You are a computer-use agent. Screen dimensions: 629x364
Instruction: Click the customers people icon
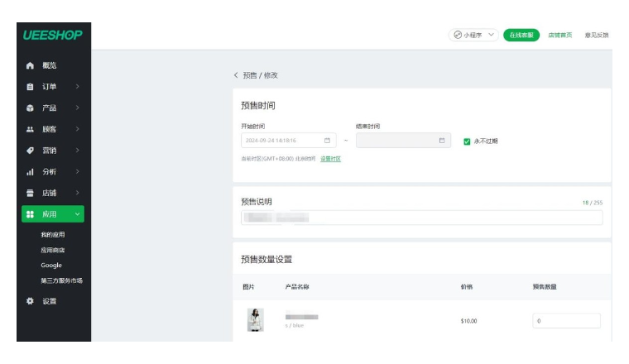pos(31,129)
